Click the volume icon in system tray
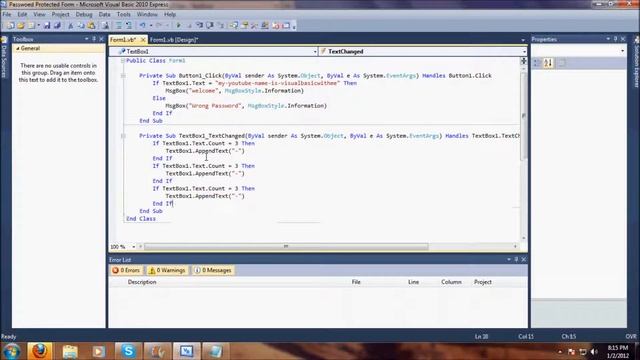 click(x=594, y=352)
